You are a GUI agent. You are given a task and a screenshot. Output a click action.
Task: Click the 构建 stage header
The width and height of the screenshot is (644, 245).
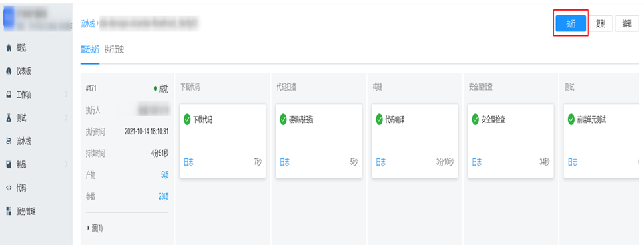378,87
